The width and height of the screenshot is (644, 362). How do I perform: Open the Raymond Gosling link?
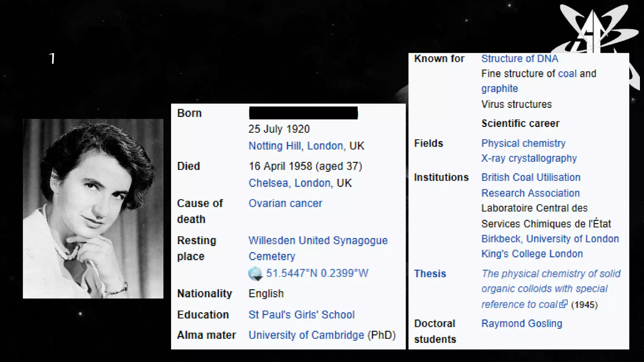point(522,323)
